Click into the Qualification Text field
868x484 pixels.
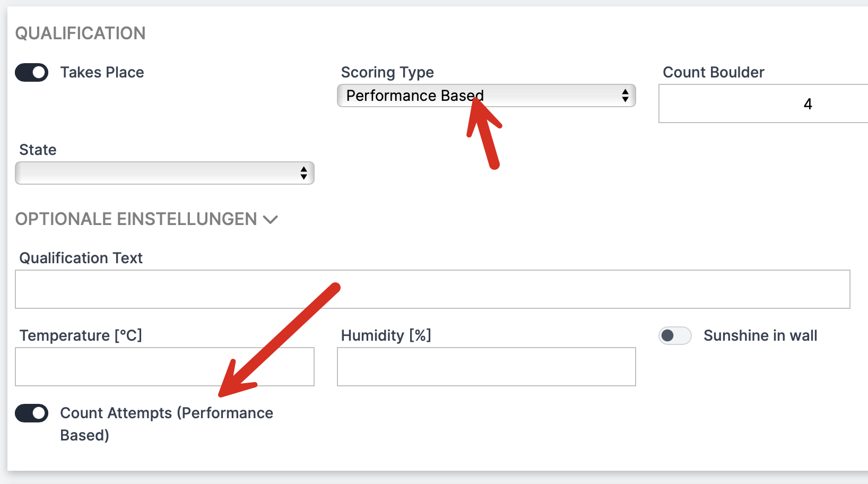pos(432,290)
